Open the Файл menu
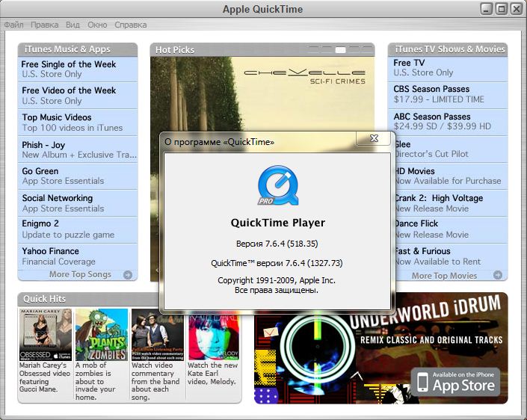 tap(13, 25)
